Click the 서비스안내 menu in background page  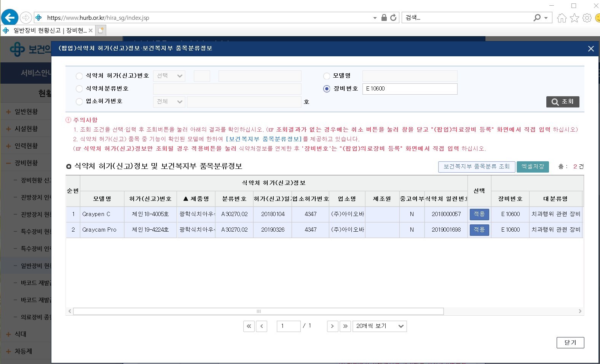coord(36,73)
